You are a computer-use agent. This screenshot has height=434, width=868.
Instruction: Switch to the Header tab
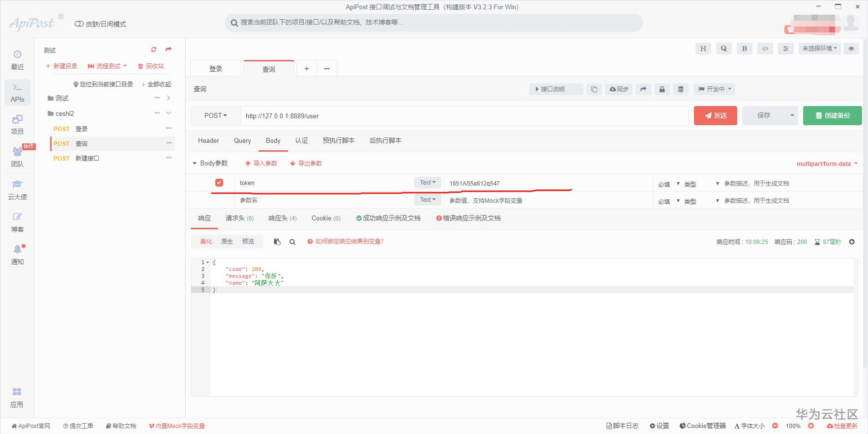pos(208,141)
